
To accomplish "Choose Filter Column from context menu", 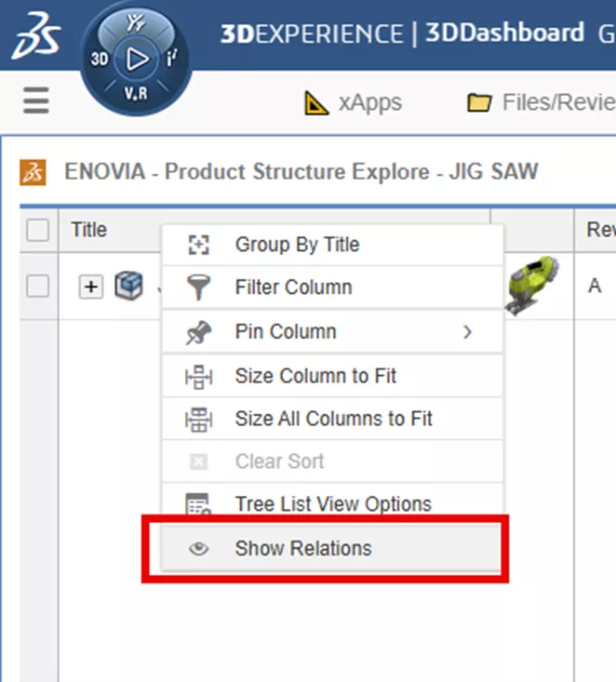I will (x=293, y=288).
